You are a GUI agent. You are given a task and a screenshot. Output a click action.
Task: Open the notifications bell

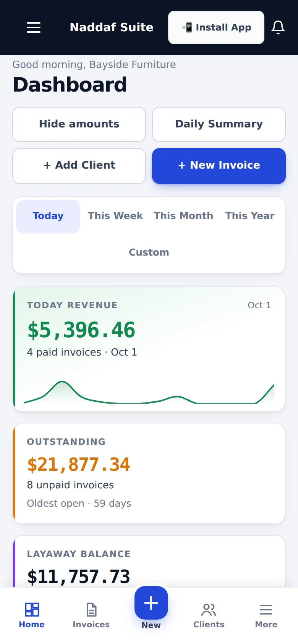(278, 27)
